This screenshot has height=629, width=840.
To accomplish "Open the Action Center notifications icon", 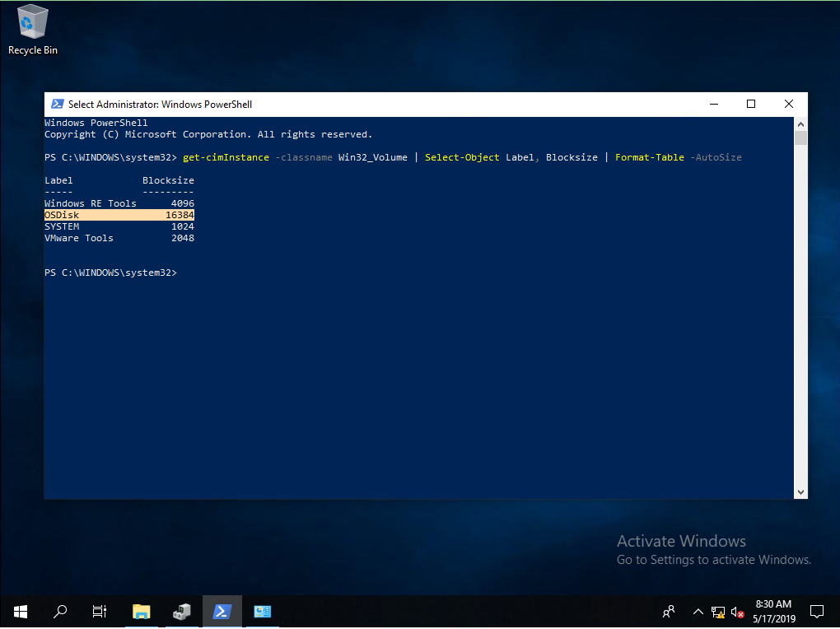I will click(817, 612).
